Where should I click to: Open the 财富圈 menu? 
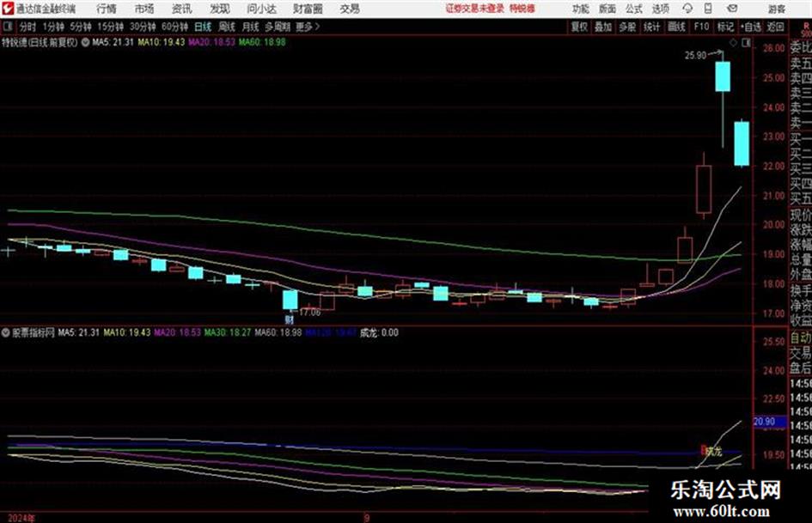(308, 9)
